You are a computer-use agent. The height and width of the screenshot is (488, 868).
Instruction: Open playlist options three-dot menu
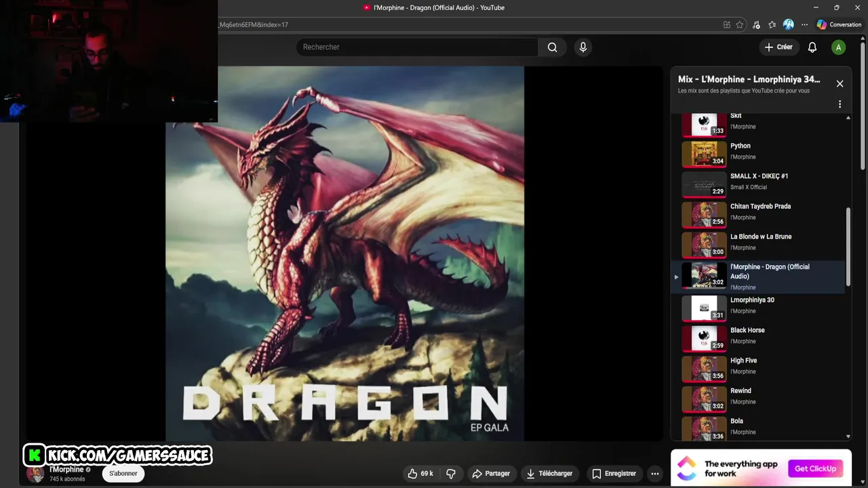[840, 104]
